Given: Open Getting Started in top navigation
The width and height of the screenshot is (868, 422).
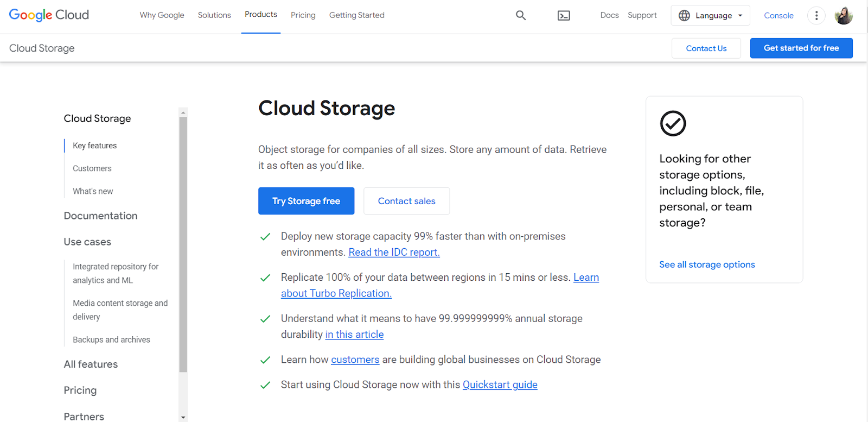Looking at the screenshot, I should tap(357, 15).
